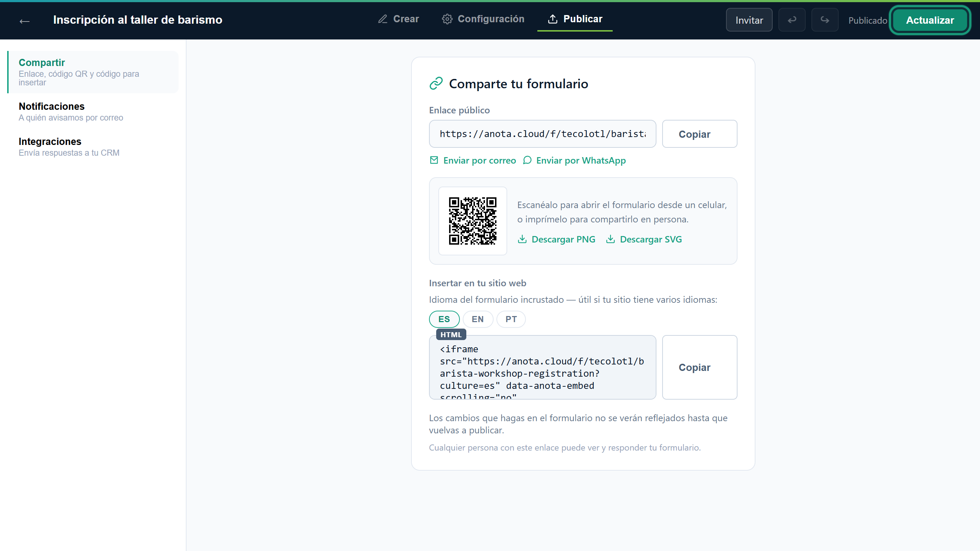This screenshot has width=980, height=551.
Task: Click the public link URL field
Action: coord(542,134)
